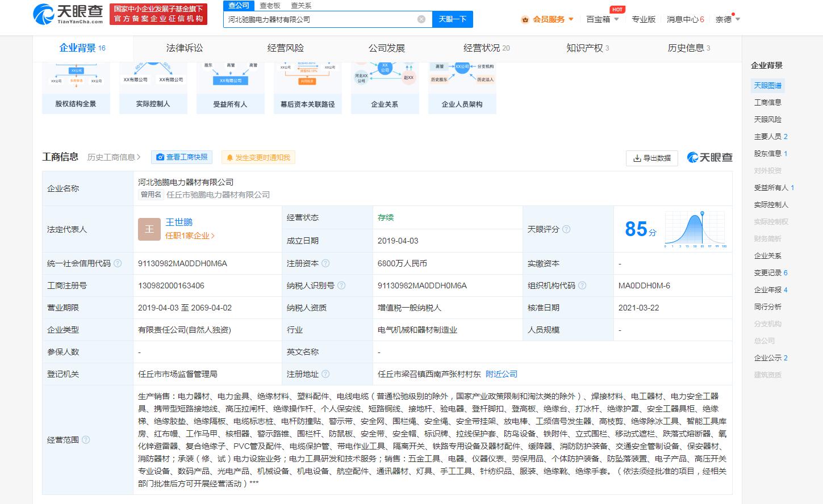Image resolution: width=823 pixels, height=504 pixels.
Task: Open the 受益所有人 chart card
Action: click(x=231, y=88)
